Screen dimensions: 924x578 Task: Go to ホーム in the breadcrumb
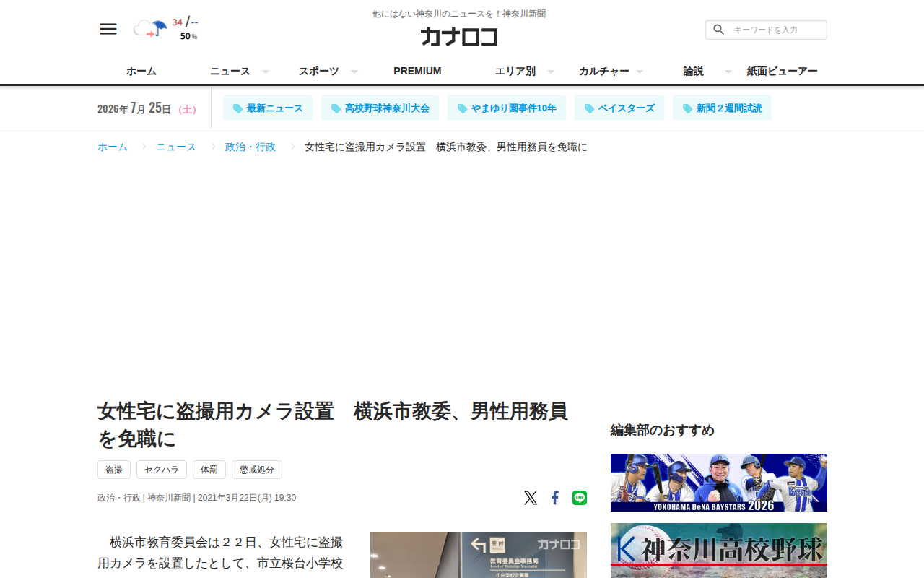113,147
